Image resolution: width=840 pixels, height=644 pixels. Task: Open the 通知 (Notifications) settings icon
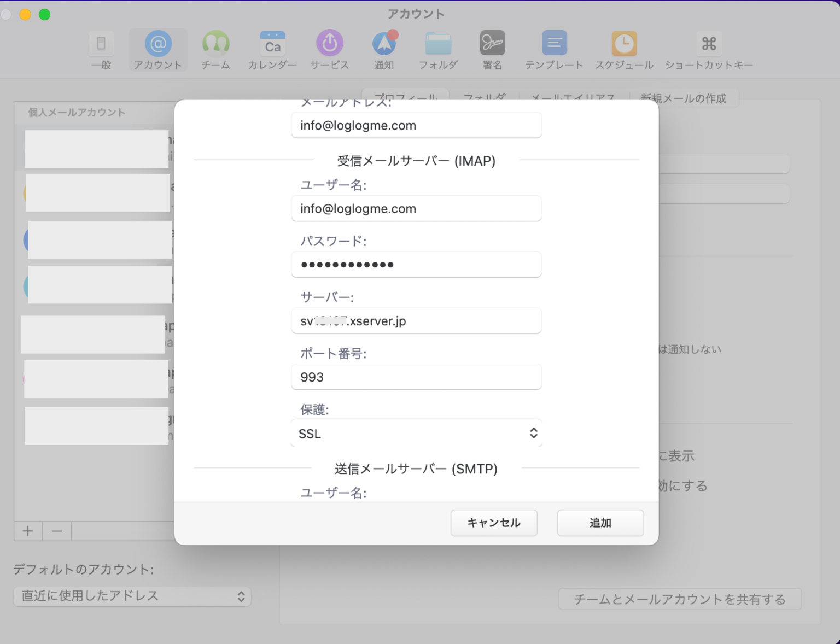tap(384, 49)
